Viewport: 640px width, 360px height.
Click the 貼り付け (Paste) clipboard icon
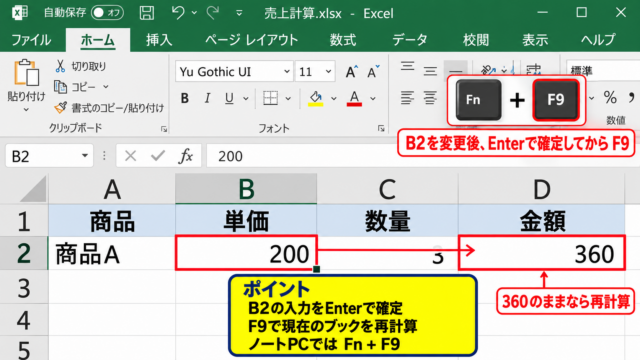pyautogui.click(x=27, y=73)
